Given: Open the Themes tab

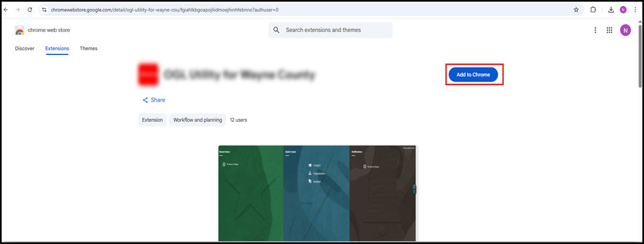Looking at the screenshot, I should 89,48.
